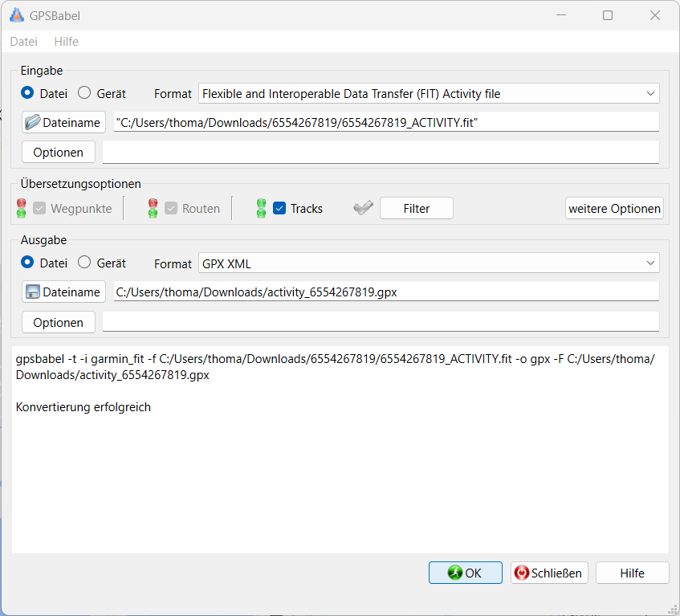
Task: Select Datei radio button under Ausgabe
Action: pos(27,263)
